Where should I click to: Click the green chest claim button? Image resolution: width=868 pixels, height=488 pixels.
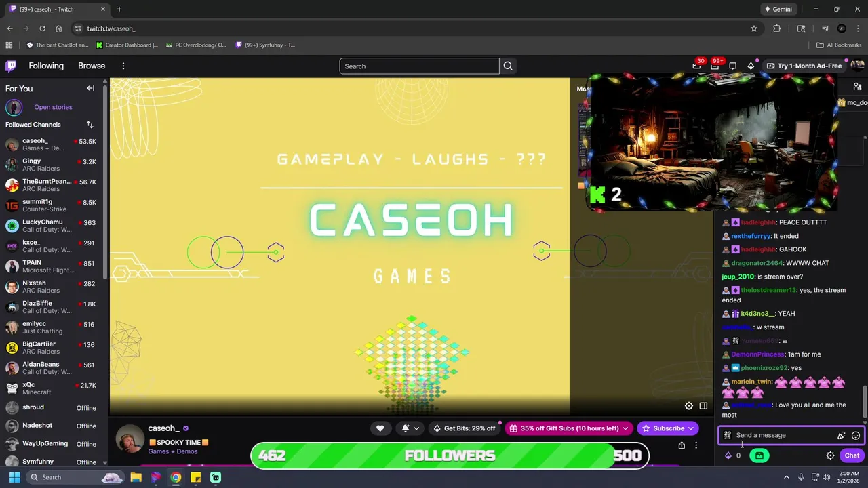coord(759,455)
